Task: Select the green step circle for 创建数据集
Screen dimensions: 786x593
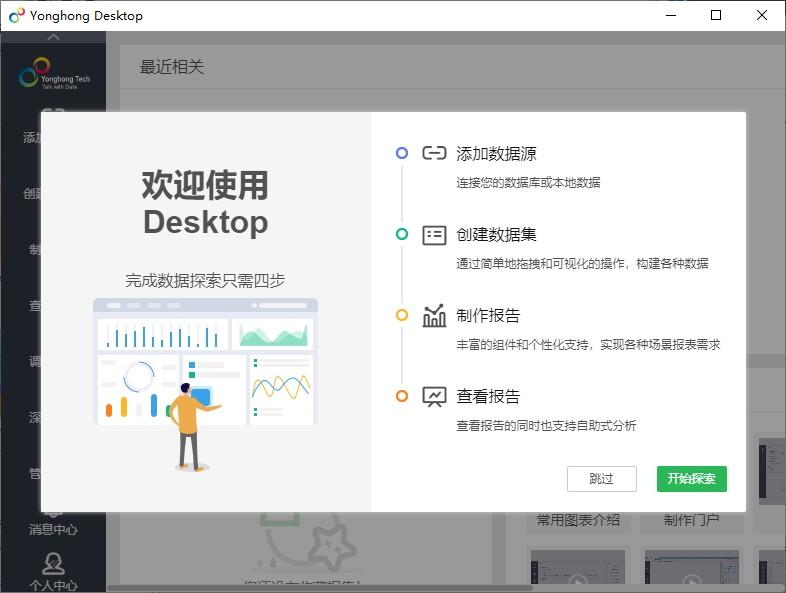Action: click(402, 234)
